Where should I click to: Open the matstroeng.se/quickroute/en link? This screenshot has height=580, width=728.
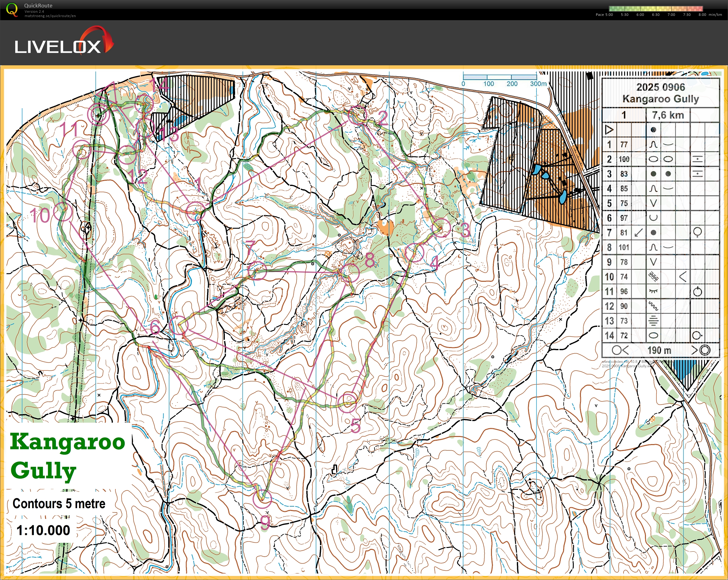(x=50, y=16)
